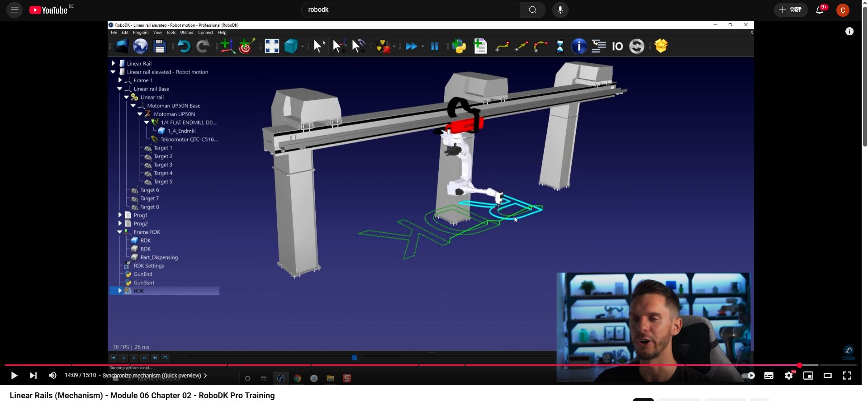
Task: Click the hourglass pause instruction icon
Action: pyautogui.click(x=560, y=46)
